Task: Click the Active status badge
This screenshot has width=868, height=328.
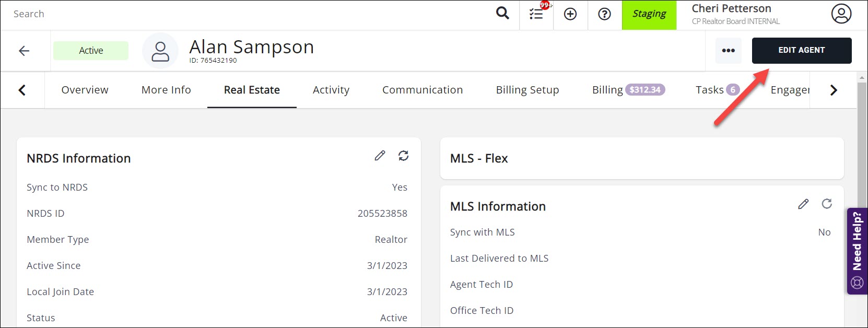Action: (91, 51)
